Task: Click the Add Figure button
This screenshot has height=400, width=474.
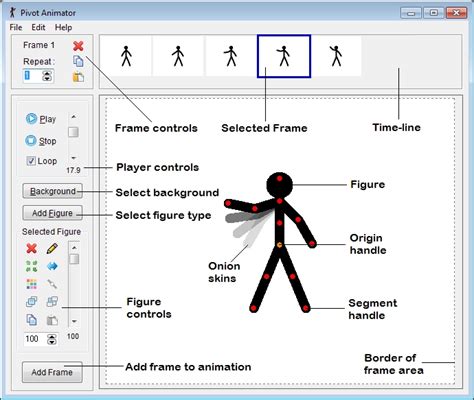Action: (x=52, y=213)
